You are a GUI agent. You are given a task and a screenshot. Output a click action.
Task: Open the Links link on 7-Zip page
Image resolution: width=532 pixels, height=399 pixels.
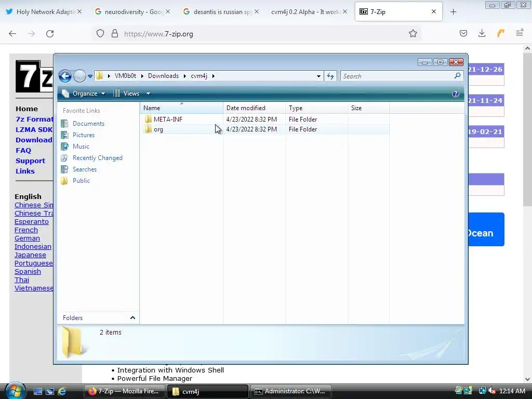25,171
